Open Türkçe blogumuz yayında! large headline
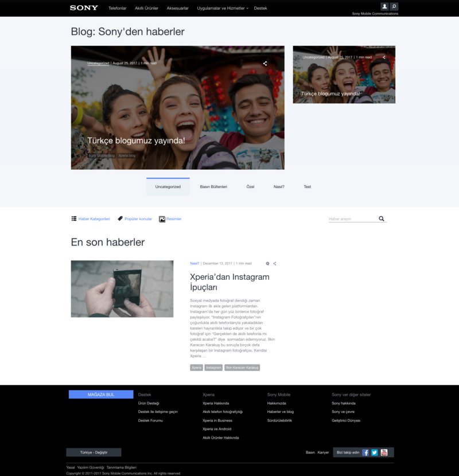The width and height of the screenshot is (459, 476). (136, 141)
